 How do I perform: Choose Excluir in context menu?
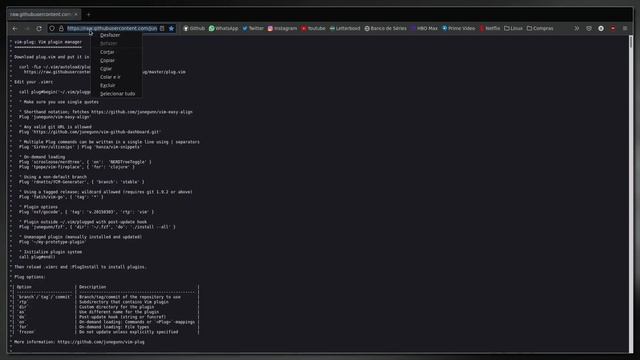[108, 85]
